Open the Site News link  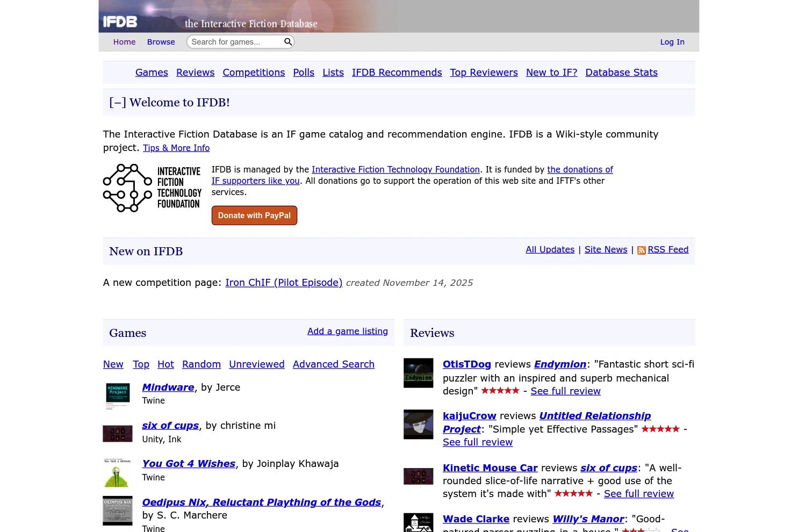[x=606, y=249]
